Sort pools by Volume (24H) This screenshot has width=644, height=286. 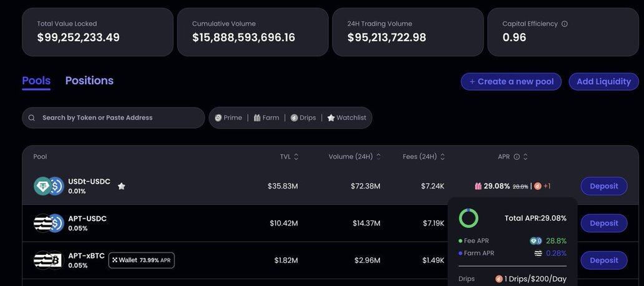tap(354, 157)
